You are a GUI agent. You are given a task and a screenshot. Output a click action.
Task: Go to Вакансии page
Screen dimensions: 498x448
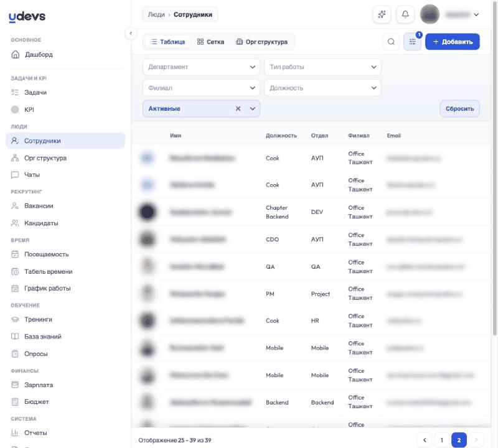65,206
